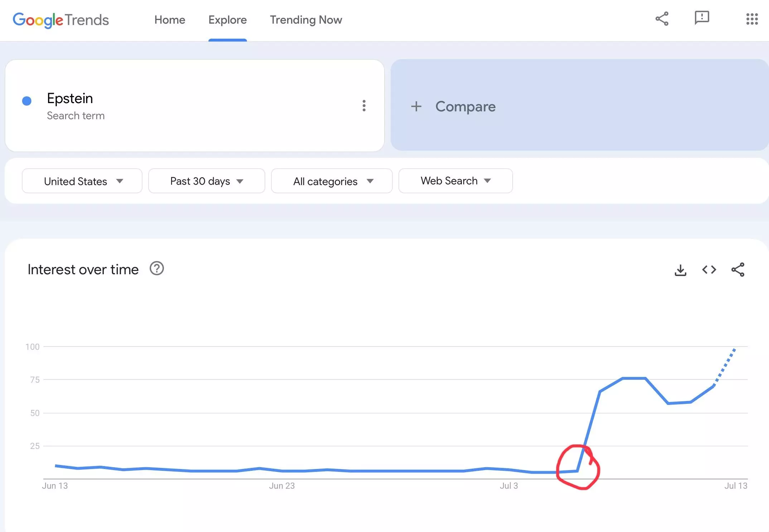The height and width of the screenshot is (532, 769).
Task: Click the plus icon beside Compare
Action: [x=416, y=106]
